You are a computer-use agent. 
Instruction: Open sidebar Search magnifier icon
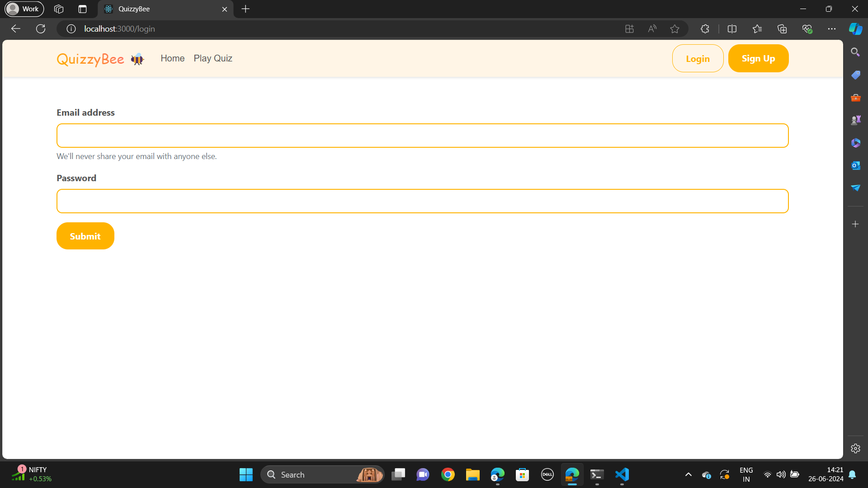point(855,52)
